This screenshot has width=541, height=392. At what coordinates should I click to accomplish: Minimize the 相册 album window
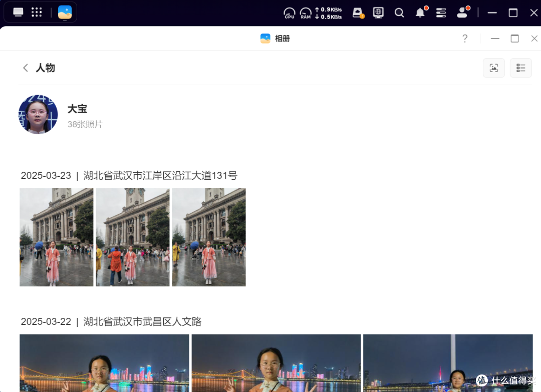coord(495,39)
